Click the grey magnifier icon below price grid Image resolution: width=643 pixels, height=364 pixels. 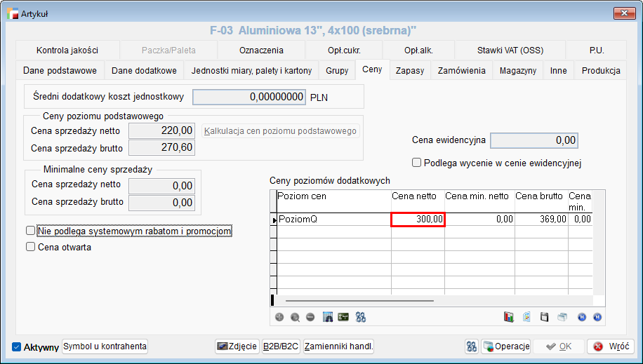295,317
